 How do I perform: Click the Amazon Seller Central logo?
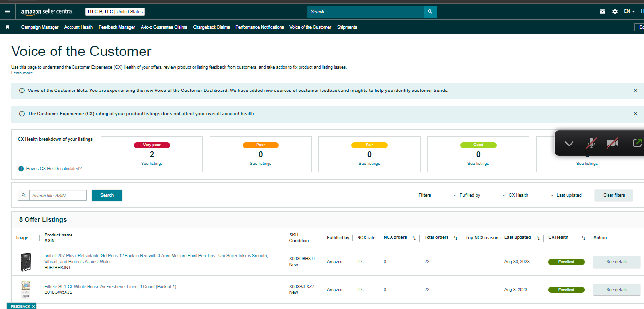47,11
